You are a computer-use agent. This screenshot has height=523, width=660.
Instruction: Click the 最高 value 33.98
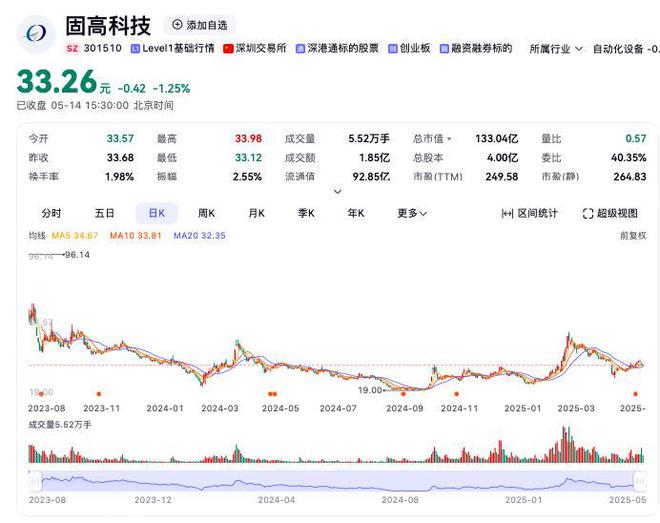pyautogui.click(x=248, y=138)
